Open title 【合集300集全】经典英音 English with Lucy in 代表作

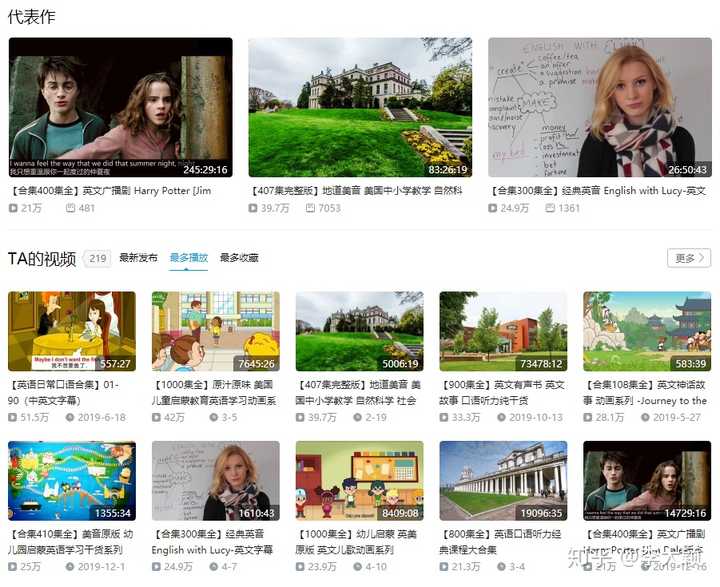click(x=597, y=191)
